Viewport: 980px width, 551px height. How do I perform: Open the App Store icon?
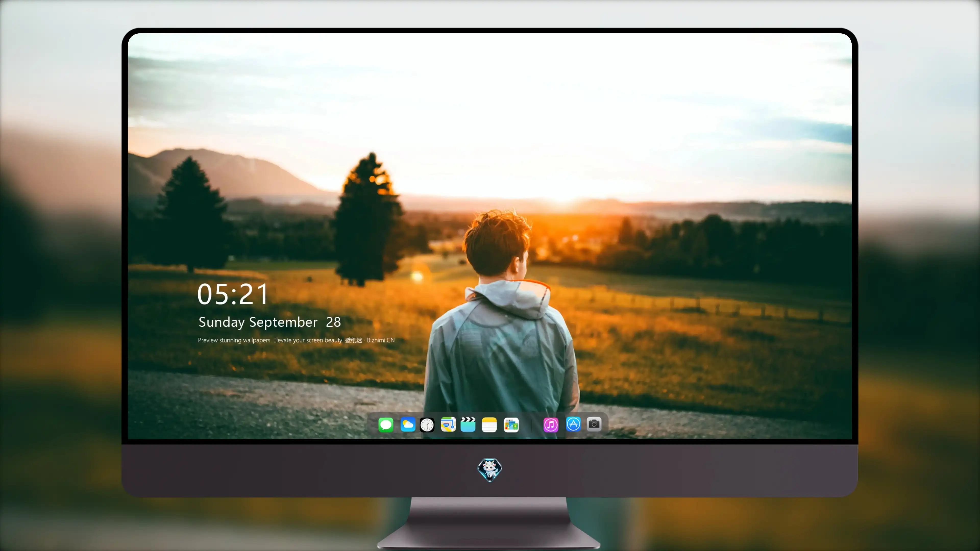click(573, 424)
